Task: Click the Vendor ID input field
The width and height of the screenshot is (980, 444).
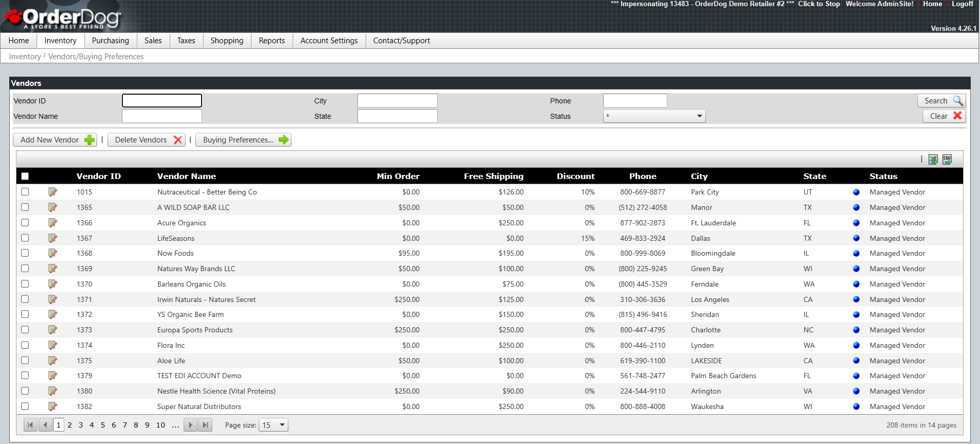Action: [x=162, y=101]
